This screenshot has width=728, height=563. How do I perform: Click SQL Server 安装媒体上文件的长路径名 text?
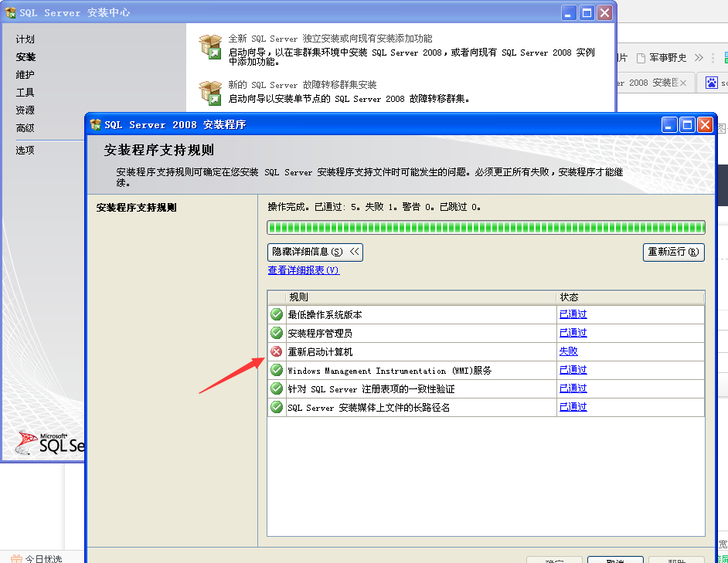pos(369,408)
